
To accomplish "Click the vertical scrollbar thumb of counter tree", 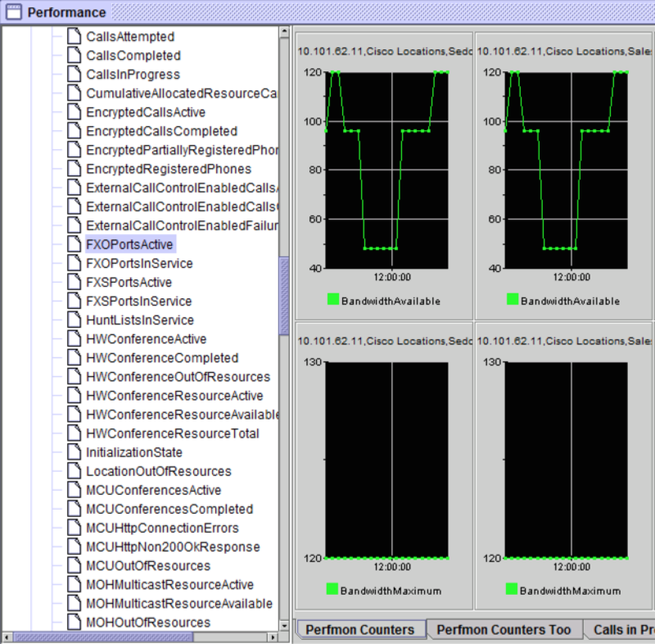I will tap(284, 295).
